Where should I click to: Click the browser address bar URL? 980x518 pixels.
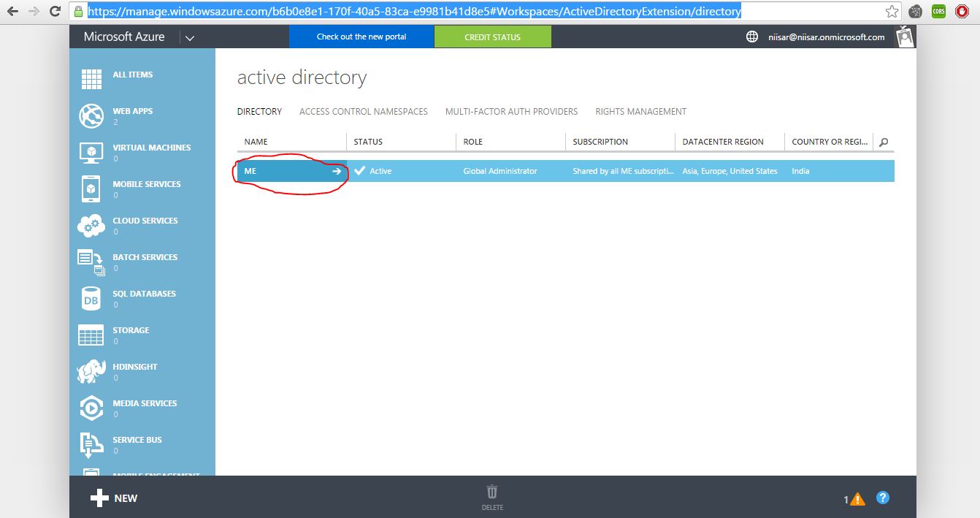[x=414, y=12]
